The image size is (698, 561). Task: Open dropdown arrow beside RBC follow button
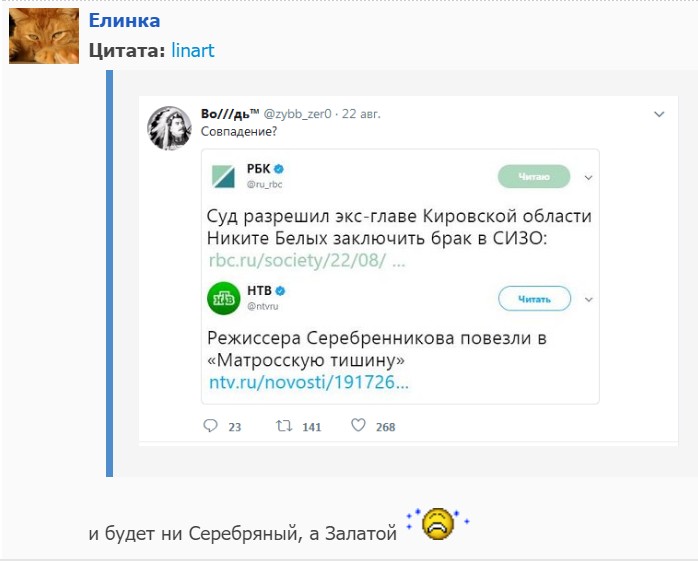pos(589,177)
